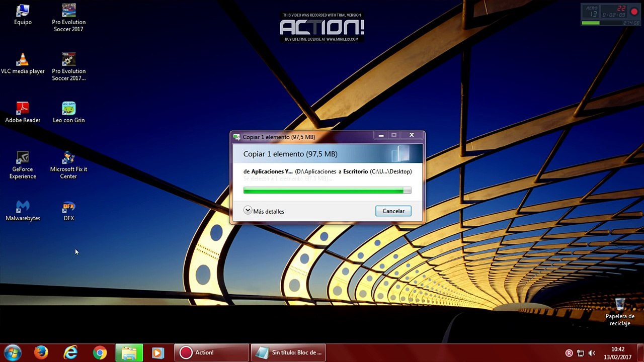
Task: Launch Internet Explorer from the taskbar
Action: click(70, 352)
